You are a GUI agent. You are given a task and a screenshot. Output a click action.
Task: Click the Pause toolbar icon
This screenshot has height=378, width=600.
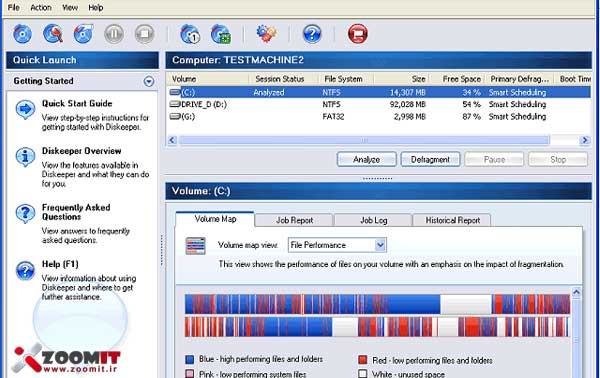pos(114,34)
